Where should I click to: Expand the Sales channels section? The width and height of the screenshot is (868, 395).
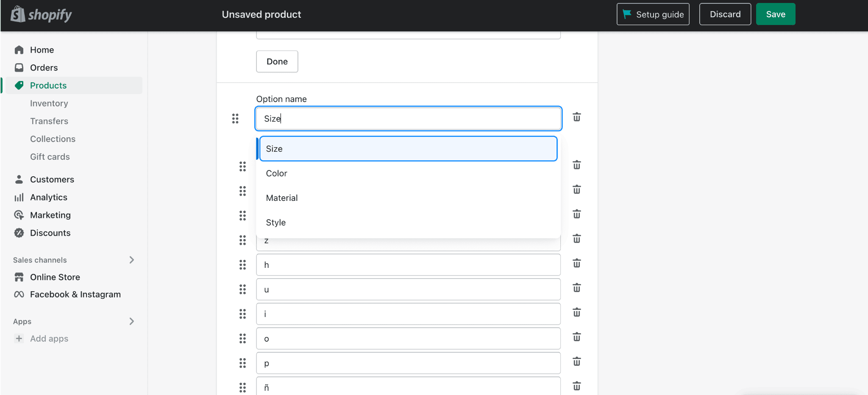pos(131,260)
